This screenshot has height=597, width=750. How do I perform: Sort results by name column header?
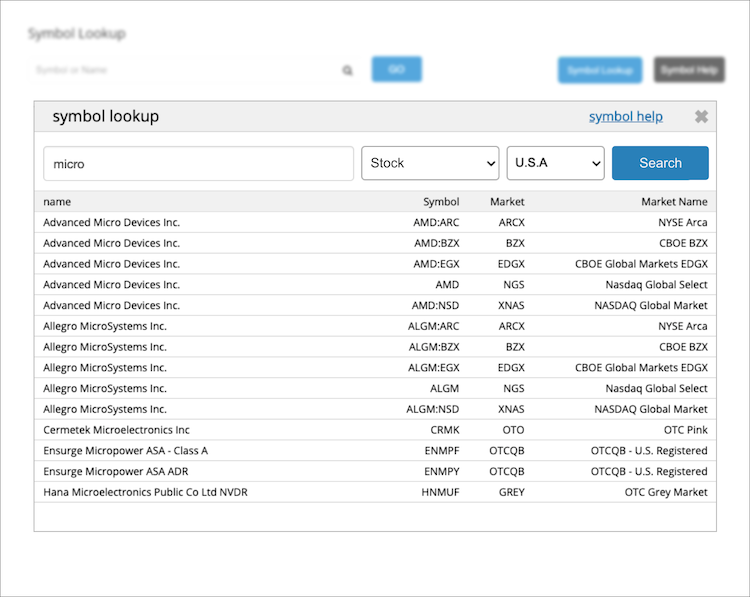coord(57,202)
